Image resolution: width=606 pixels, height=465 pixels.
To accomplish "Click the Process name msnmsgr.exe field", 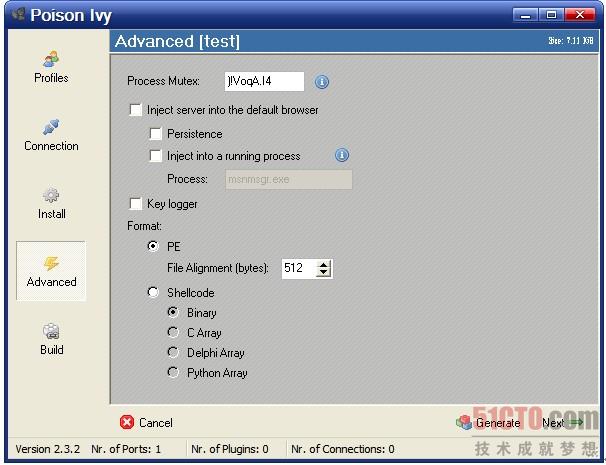I will (289, 179).
